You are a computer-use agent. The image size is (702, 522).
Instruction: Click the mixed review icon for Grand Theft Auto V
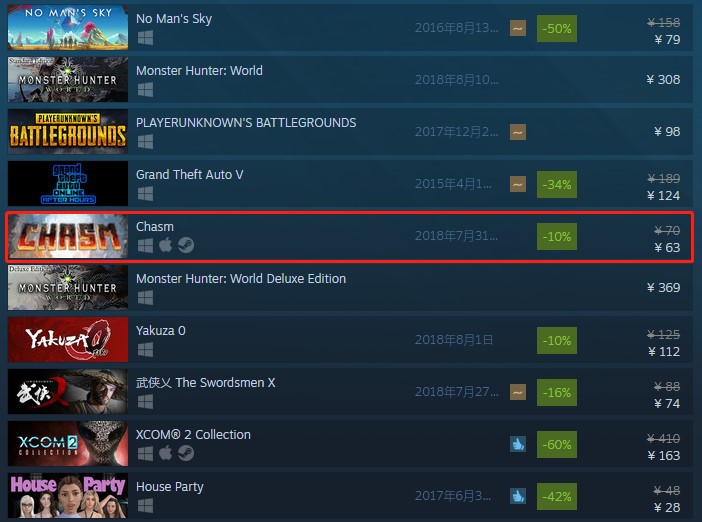pyautogui.click(x=518, y=184)
